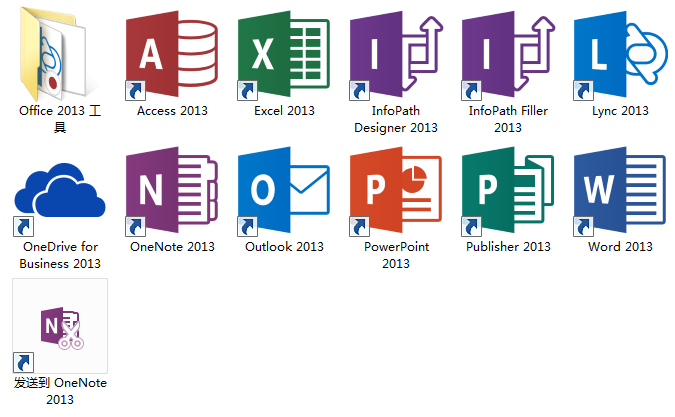The width and height of the screenshot is (675, 417).
Task: Click the "Publisher 2013" label text
Action: click(508, 247)
